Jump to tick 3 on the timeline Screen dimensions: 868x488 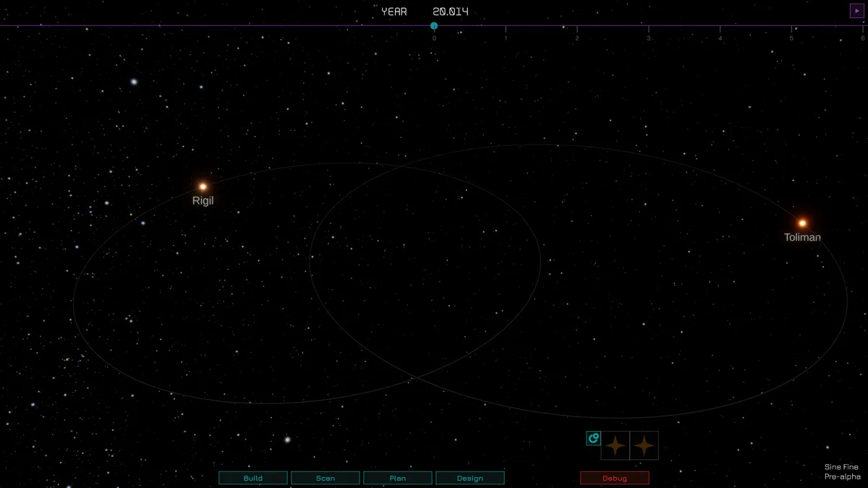point(649,28)
